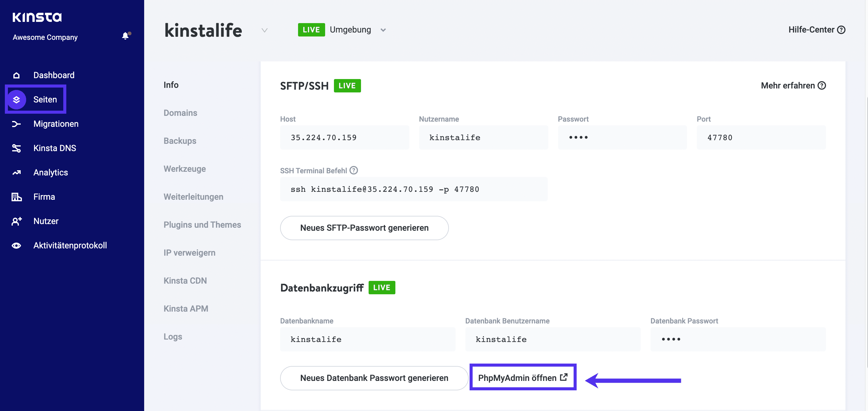Expand the kinstalife site name dropdown

(265, 30)
